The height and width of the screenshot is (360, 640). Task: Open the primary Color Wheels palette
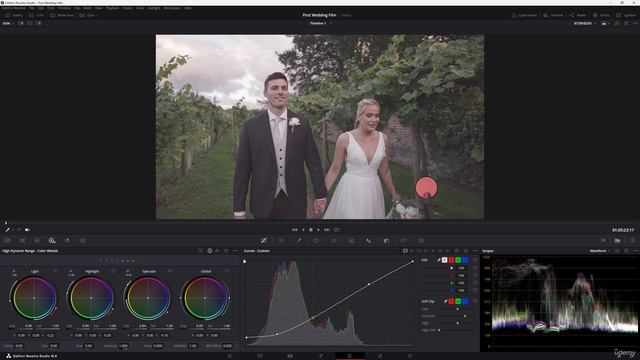(37, 240)
